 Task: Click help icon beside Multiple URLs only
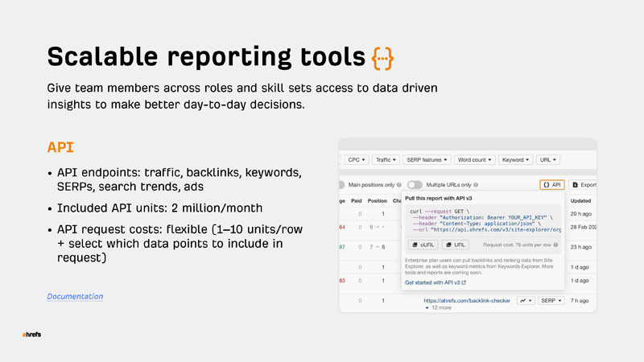pos(476,185)
